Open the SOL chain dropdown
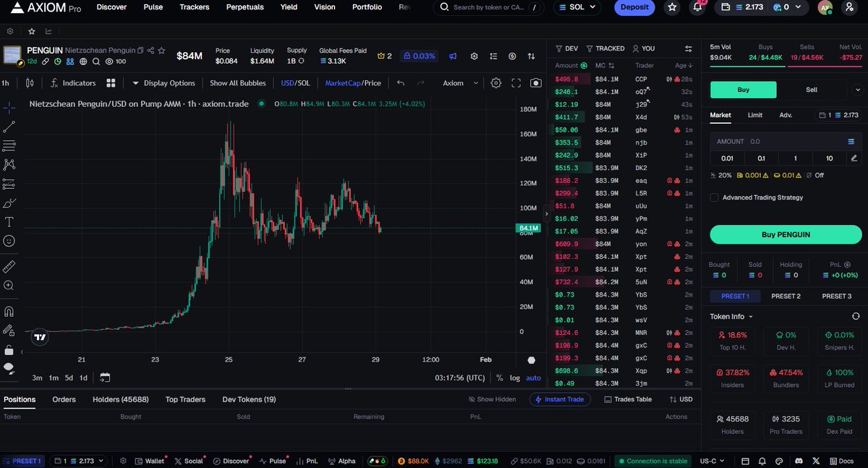868x468 pixels. 578,7
